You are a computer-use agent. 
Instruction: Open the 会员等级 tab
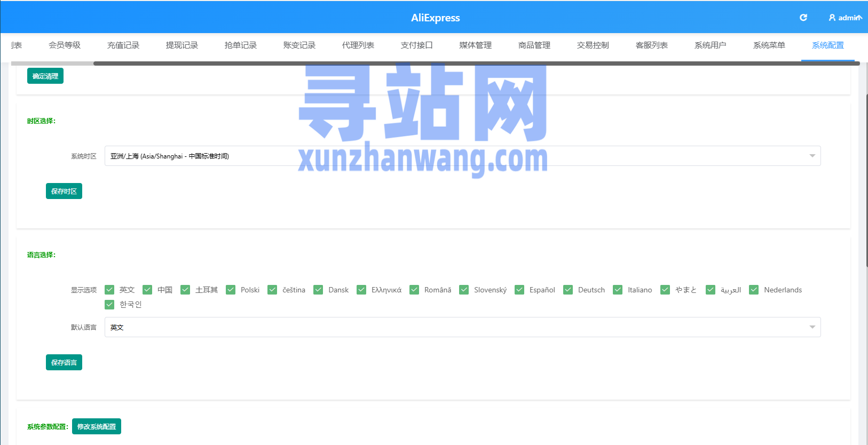click(x=65, y=45)
